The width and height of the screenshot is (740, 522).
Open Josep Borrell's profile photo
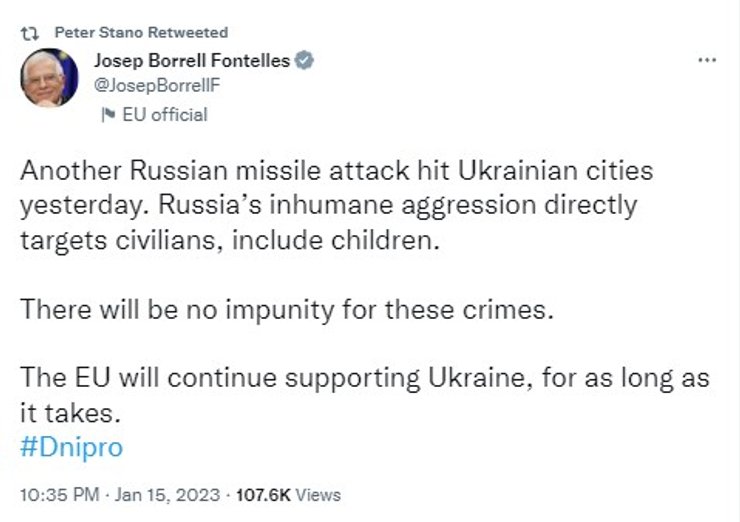49,77
